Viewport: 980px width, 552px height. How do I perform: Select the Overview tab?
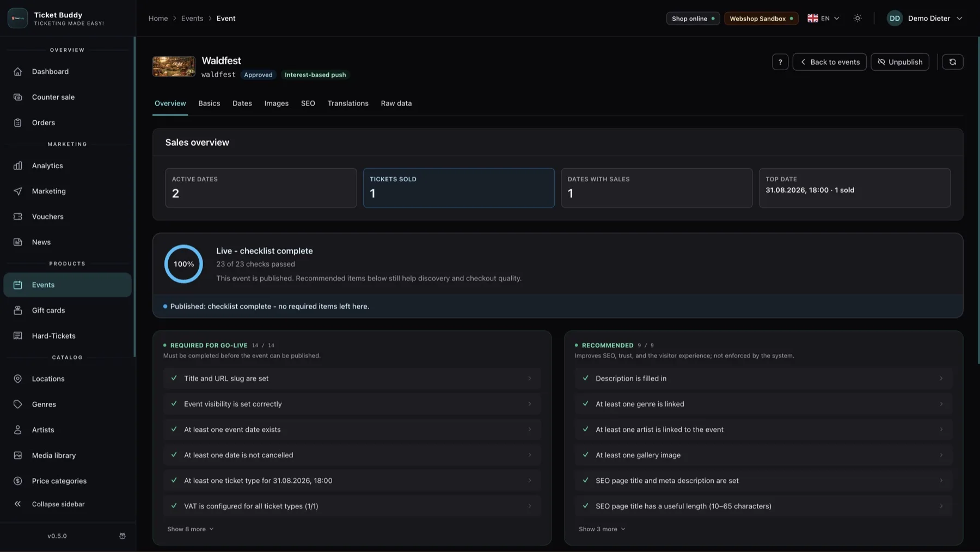pos(170,103)
